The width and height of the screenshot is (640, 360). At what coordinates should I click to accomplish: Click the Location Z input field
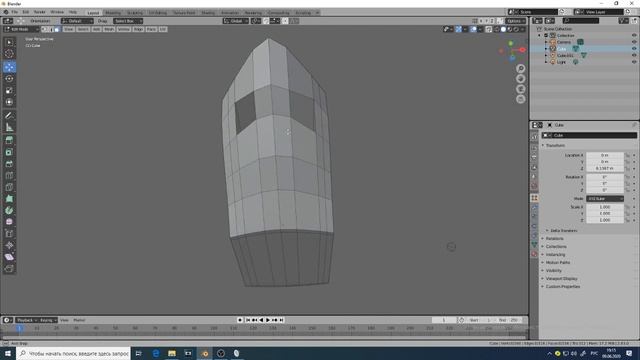[605, 168]
